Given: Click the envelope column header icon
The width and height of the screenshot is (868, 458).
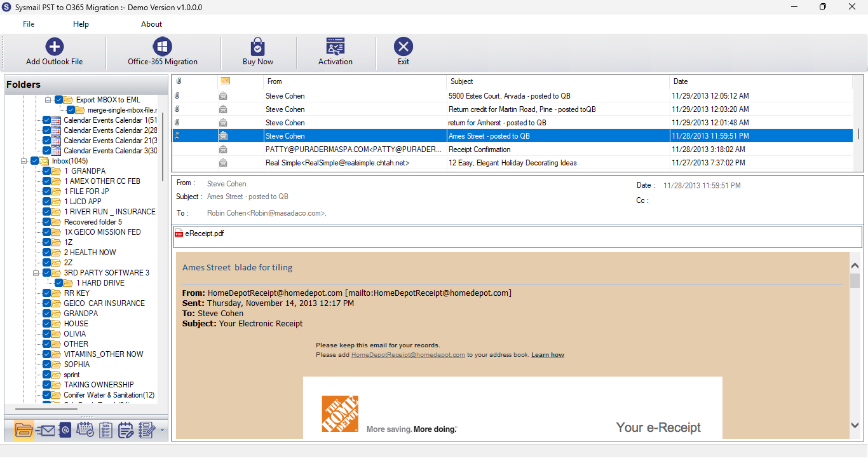Looking at the screenshot, I should (225, 81).
